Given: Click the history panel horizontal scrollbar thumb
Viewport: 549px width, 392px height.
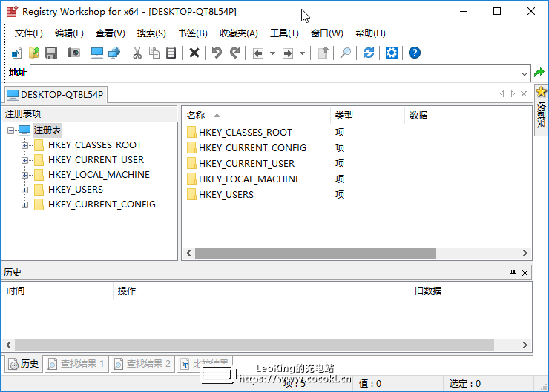Looking at the screenshot, I should coord(254,345).
